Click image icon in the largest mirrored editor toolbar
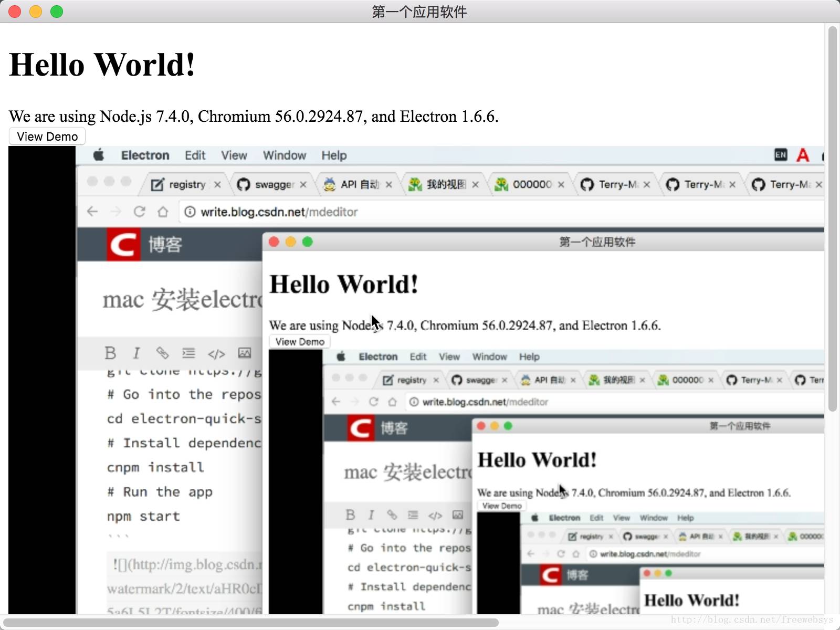Viewport: 840px width, 630px height. pyautogui.click(x=245, y=353)
